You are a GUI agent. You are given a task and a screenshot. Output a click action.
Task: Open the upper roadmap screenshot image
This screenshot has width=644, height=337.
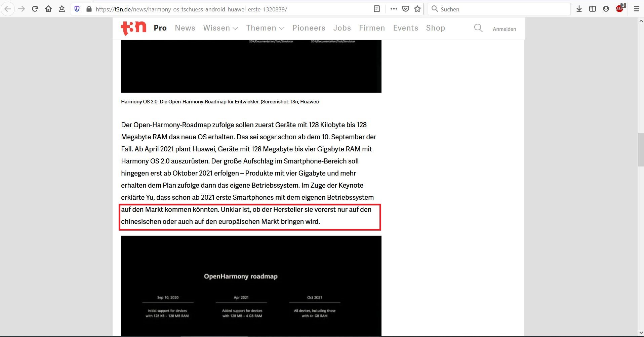(x=251, y=66)
